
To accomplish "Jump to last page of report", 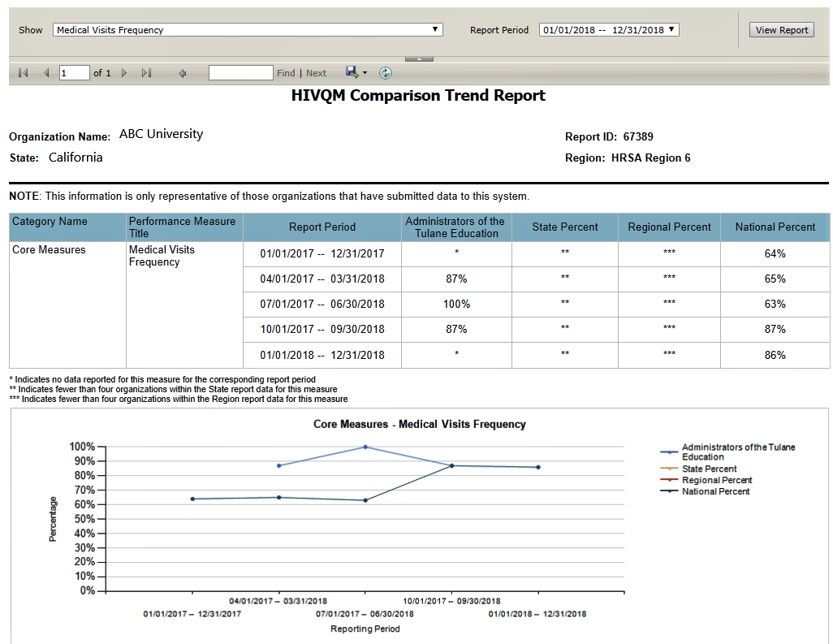I will tap(146, 73).
